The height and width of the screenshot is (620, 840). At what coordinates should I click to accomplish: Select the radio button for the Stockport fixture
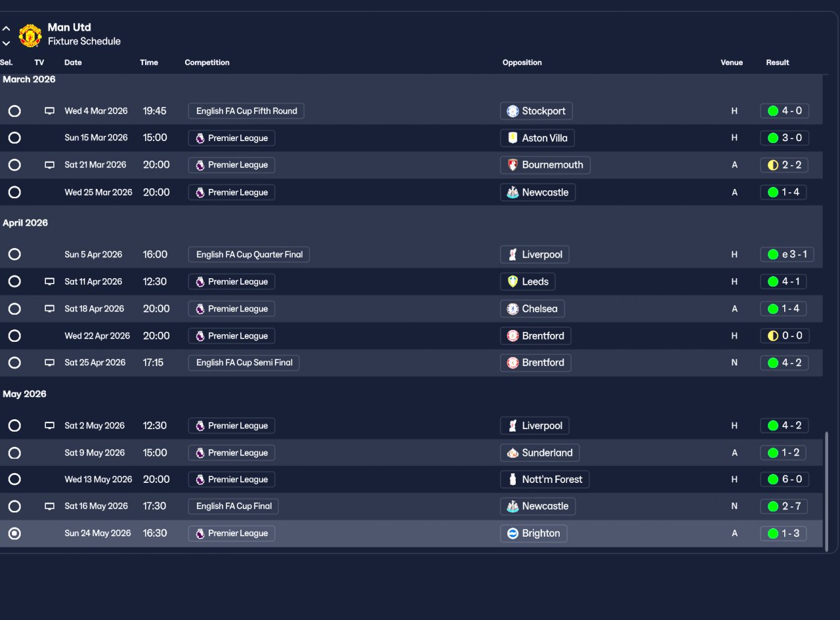tap(14, 111)
